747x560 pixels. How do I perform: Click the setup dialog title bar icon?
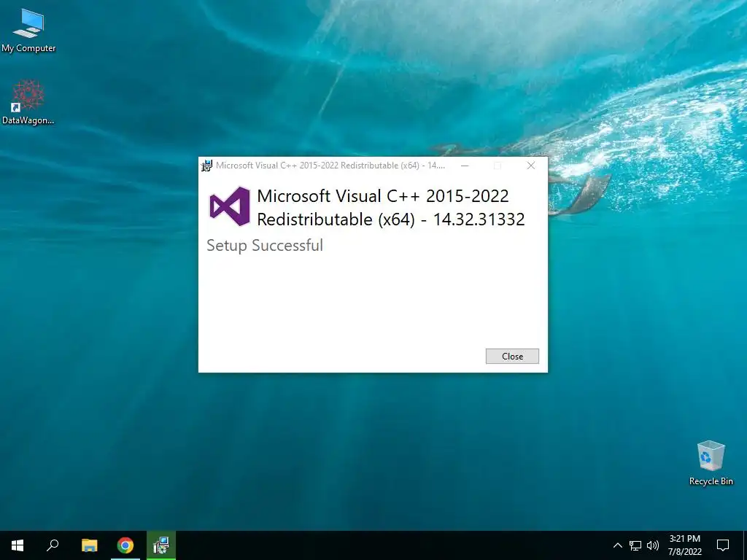click(206, 166)
